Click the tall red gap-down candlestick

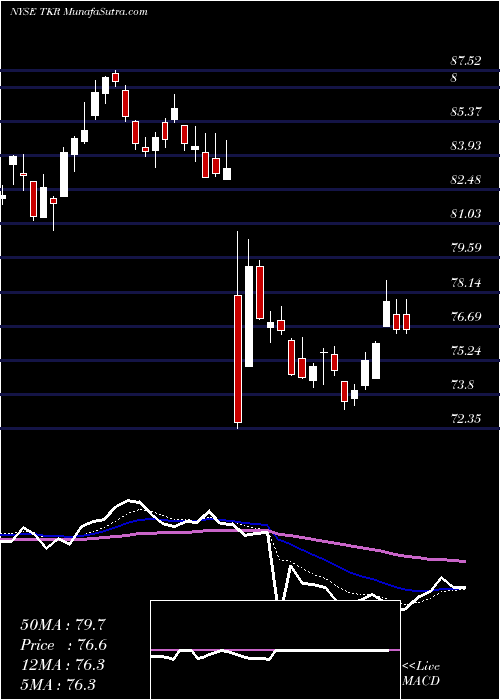(x=238, y=358)
